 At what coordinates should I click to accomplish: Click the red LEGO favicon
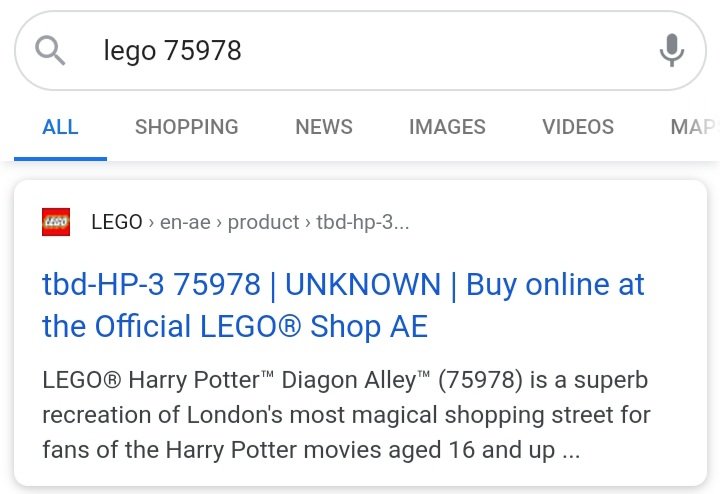[56, 222]
